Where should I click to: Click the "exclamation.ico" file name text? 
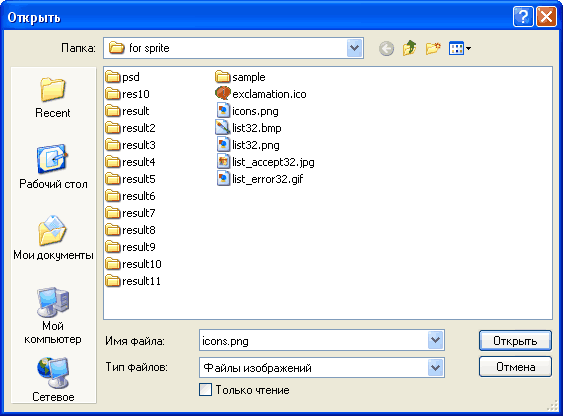coord(269,94)
